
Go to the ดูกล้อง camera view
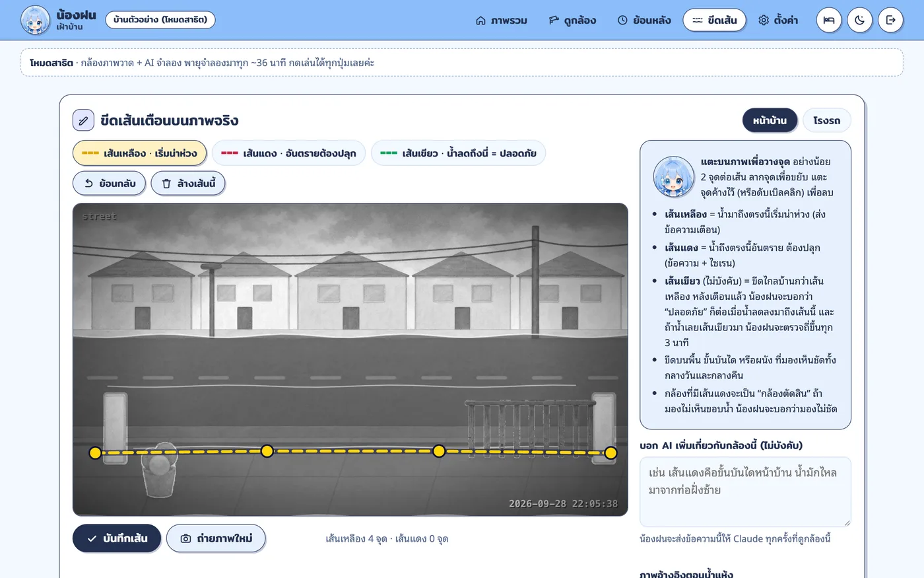click(572, 20)
